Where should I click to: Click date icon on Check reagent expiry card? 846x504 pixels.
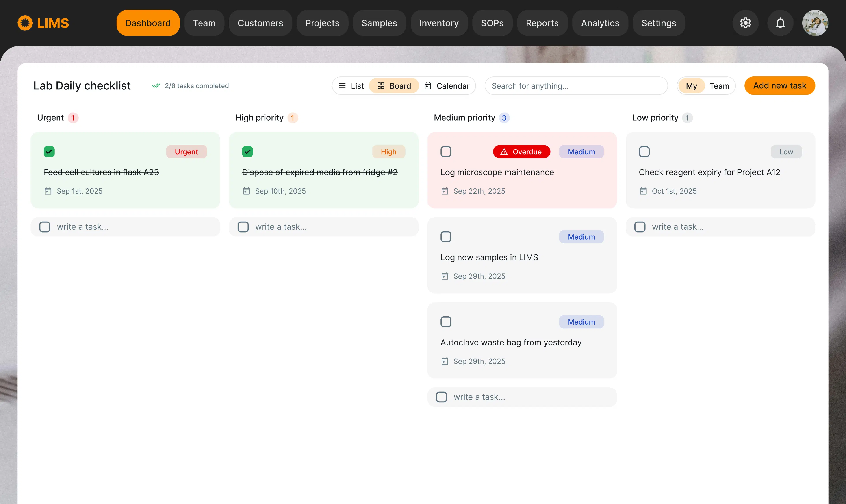643,191
